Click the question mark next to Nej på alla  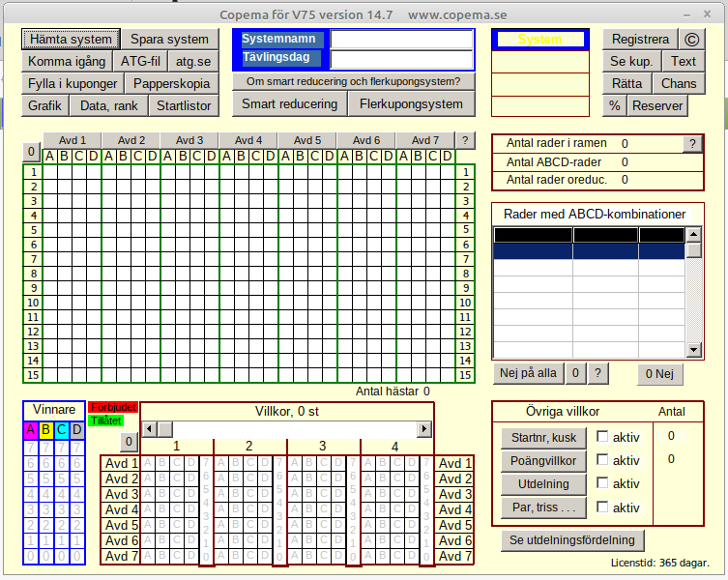click(598, 373)
